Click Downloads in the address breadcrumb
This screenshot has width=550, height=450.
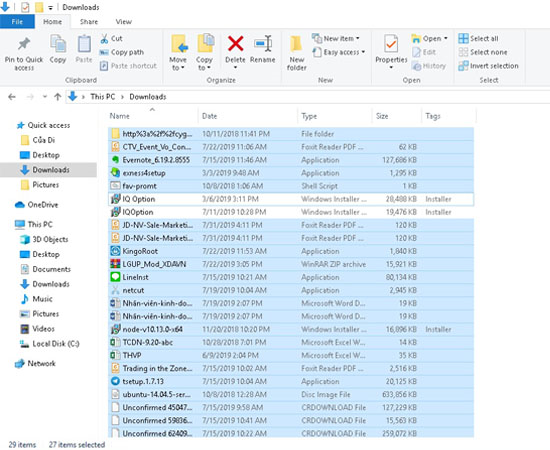[148, 97]
